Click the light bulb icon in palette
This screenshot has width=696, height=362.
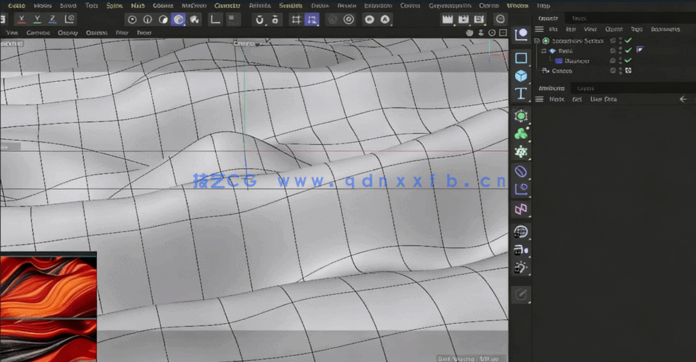(x=521, y=268)
